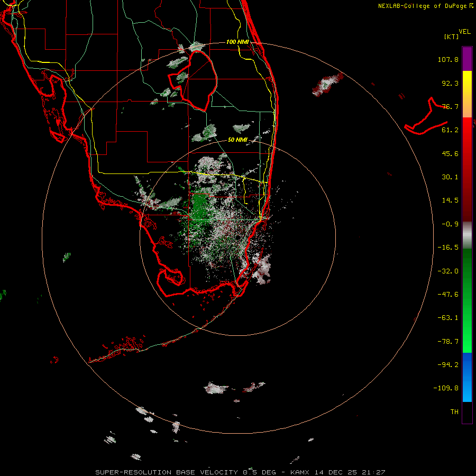Image resolution: width=476 pixels, height=476 pixels.
Task: Click the 14.5 legend value
Action: pos(450,200)
